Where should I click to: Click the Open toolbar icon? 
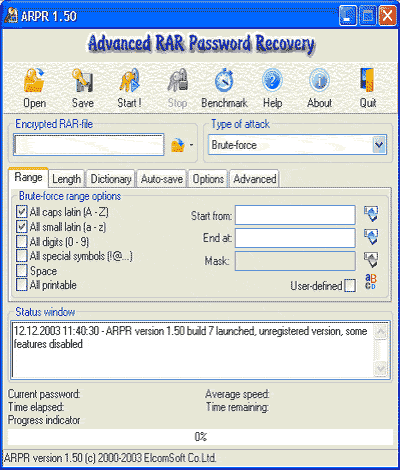(34, 80)
